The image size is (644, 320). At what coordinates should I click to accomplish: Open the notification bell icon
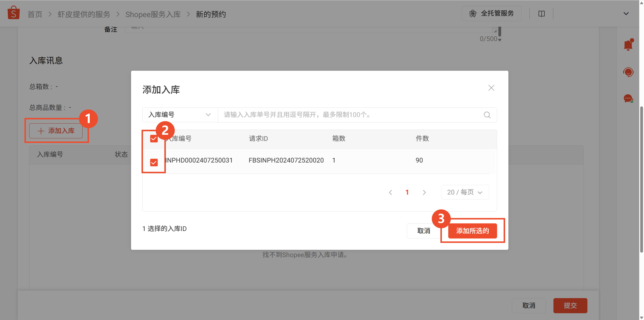(x=628, y=45)
